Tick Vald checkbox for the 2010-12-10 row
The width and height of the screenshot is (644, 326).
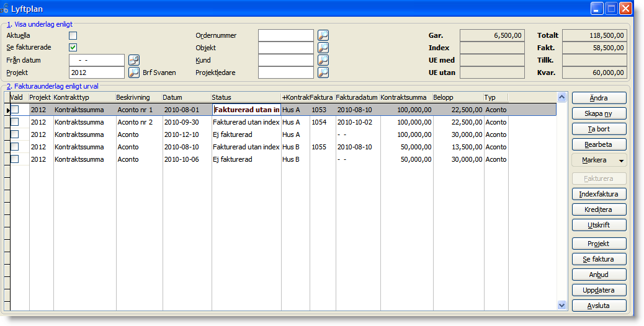tap(15, 134)
